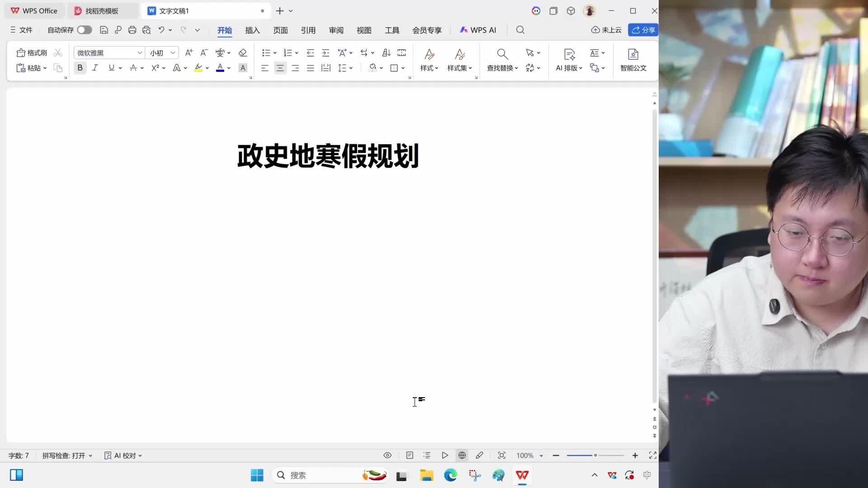Switch to the Insert (插入) tab
Viewport: 868px width, 488px height.
coord(252,30)
